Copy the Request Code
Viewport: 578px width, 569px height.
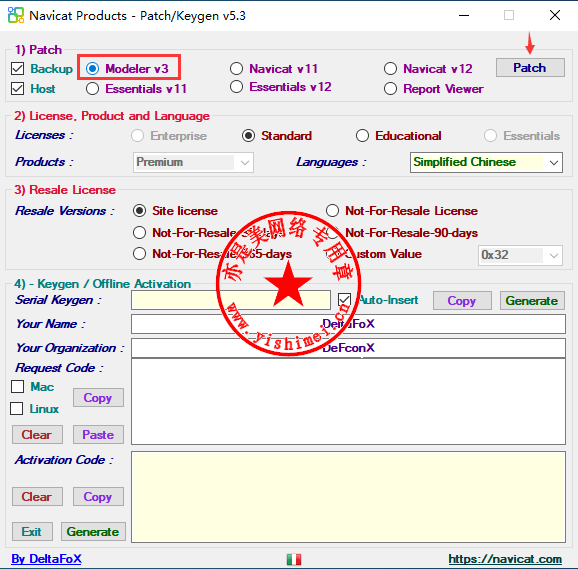(98, 398)
